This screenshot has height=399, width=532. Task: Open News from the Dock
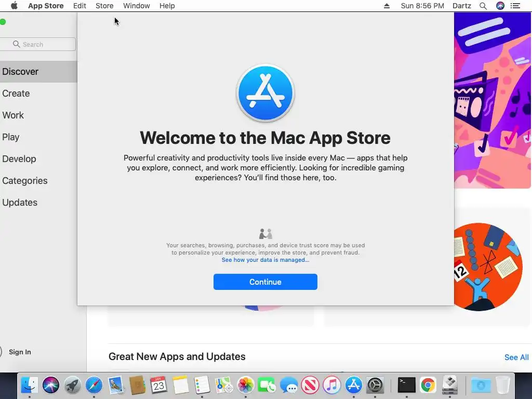pos(310,385)
